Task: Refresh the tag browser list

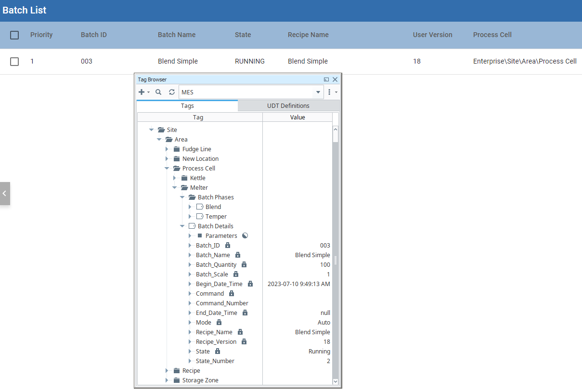Action: click(172, 92)
